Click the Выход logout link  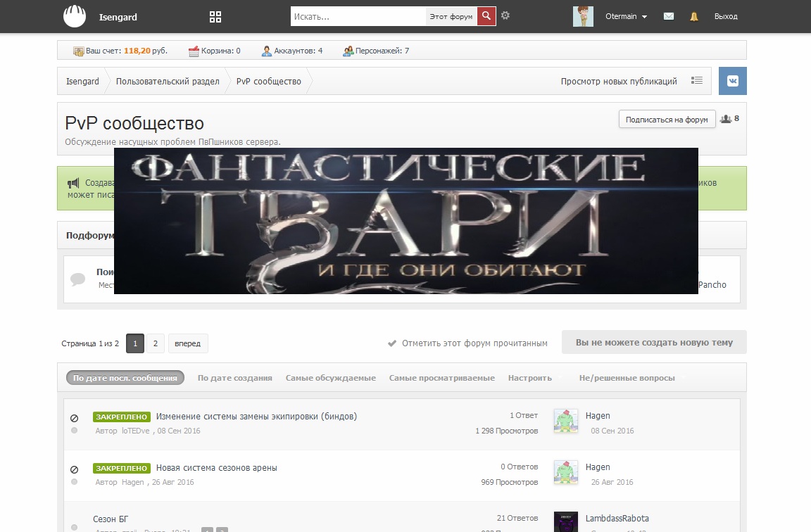point(726,17)
